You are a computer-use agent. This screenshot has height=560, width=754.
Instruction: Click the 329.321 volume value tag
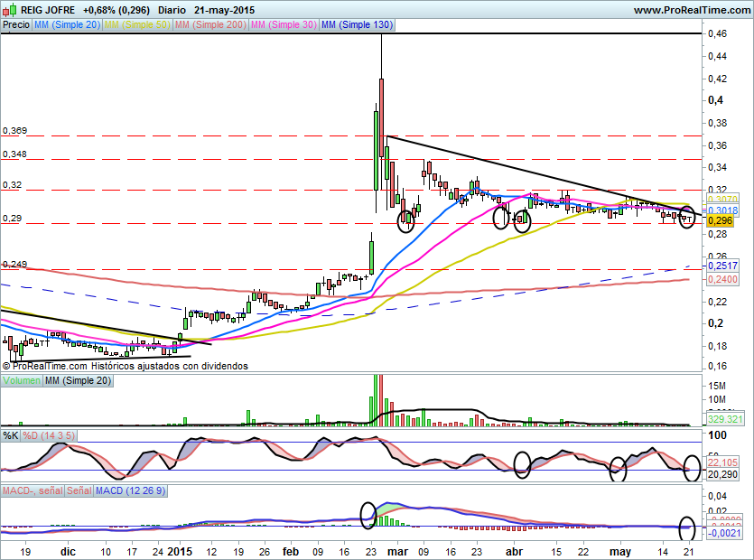coord(726,419)
